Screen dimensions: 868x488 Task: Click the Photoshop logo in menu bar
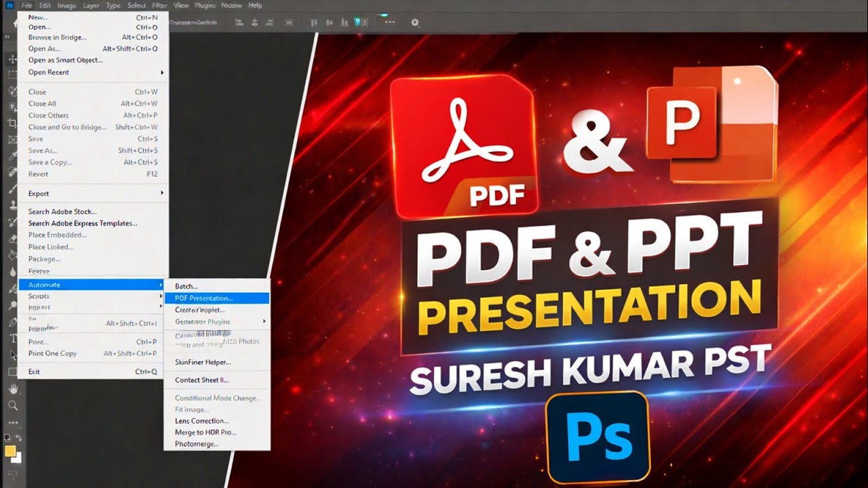click(x=9, y=5)
